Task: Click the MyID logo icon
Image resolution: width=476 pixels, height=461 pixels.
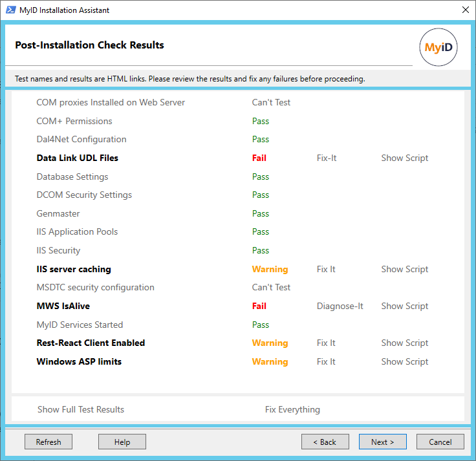Action: tap(438, 48)
